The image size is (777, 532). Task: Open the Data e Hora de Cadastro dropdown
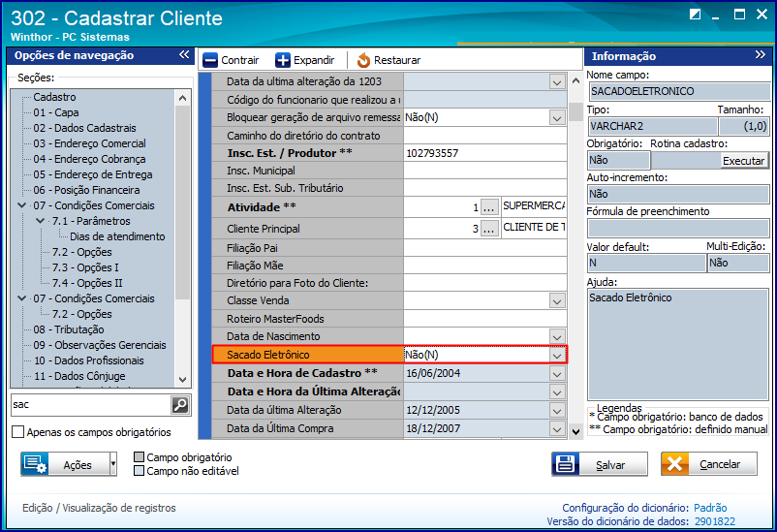coord(557,374)
